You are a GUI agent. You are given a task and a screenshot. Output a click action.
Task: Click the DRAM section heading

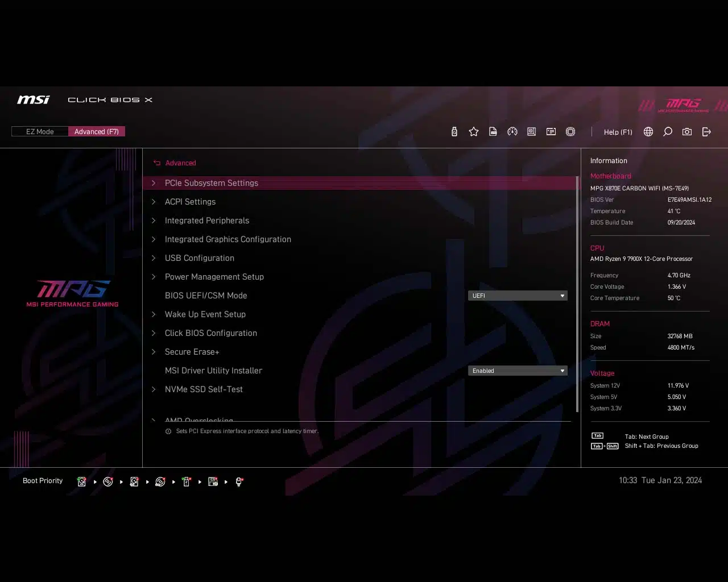600,324
